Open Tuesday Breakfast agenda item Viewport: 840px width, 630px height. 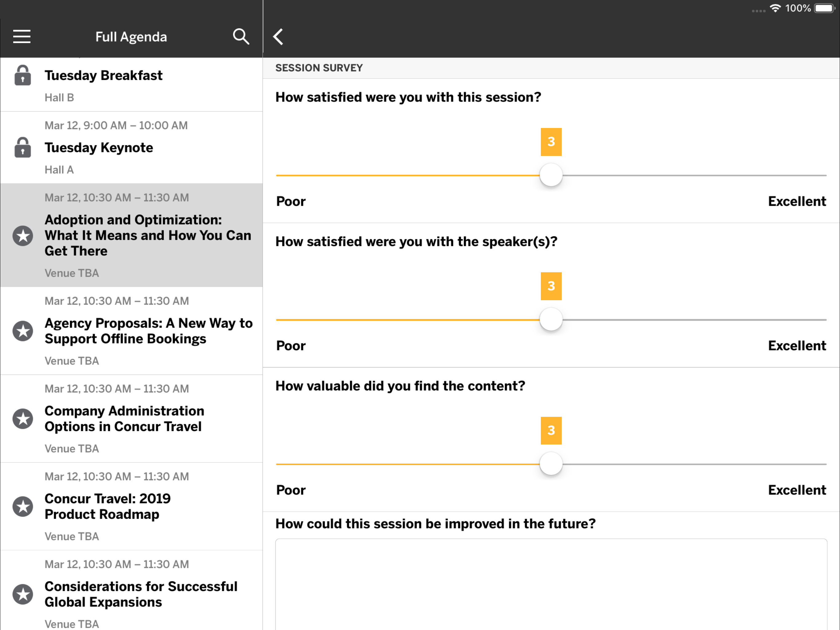tap(103, 75)
